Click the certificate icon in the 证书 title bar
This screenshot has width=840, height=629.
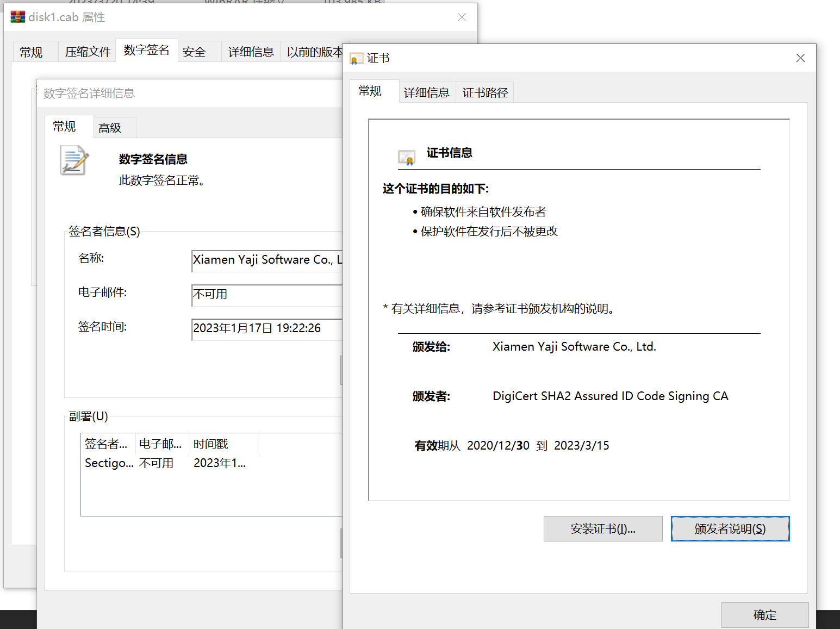click(x=357, y=59)
